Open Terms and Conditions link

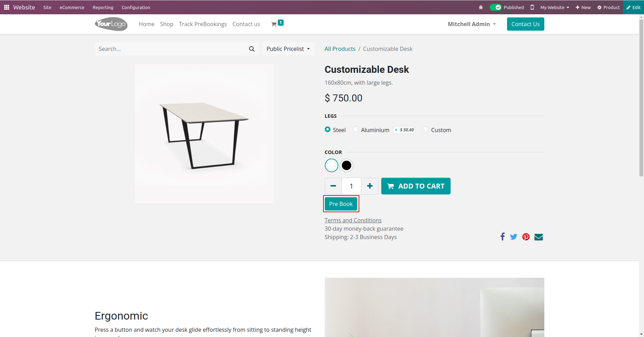point(353,220)
